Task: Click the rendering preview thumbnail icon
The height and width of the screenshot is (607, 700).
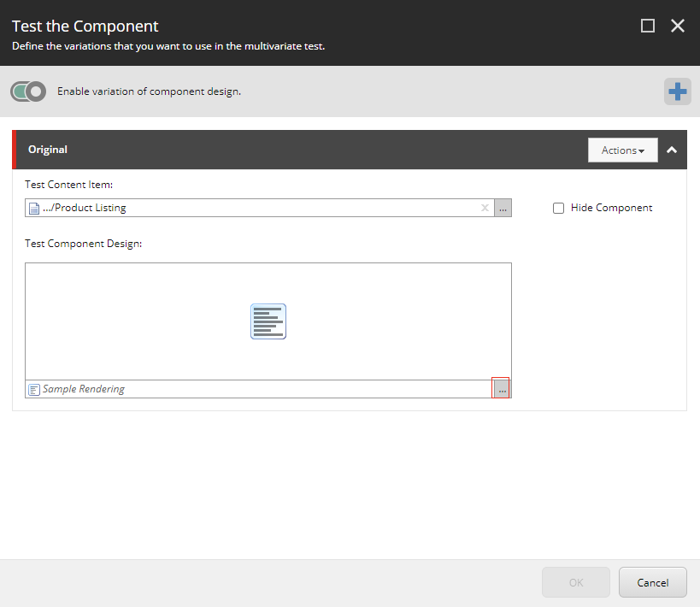Action: pyautogui.click(x=268, y=321)
